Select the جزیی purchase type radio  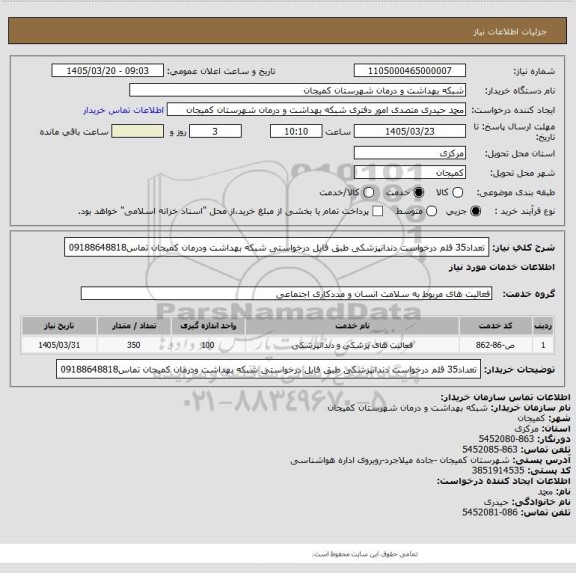475,211
